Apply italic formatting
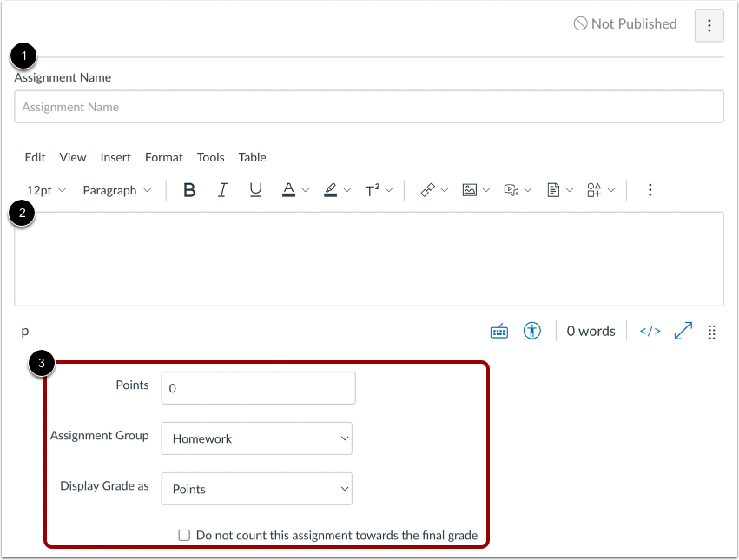Screen dimensions: 739x560 [222, 189]
